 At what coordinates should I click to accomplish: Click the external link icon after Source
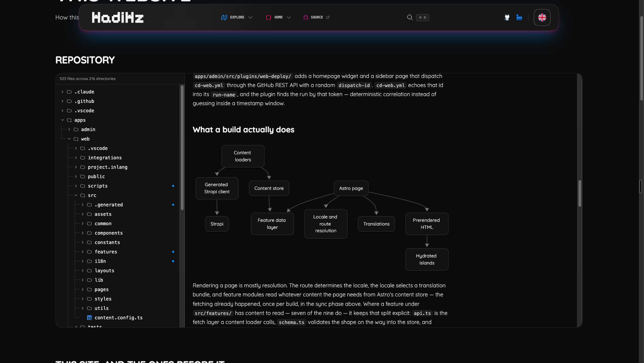tap(328, 17)
